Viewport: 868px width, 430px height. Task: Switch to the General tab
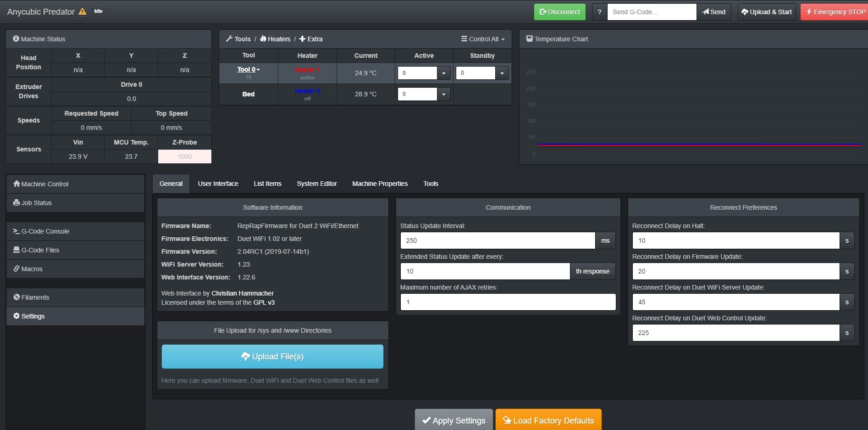171,184
